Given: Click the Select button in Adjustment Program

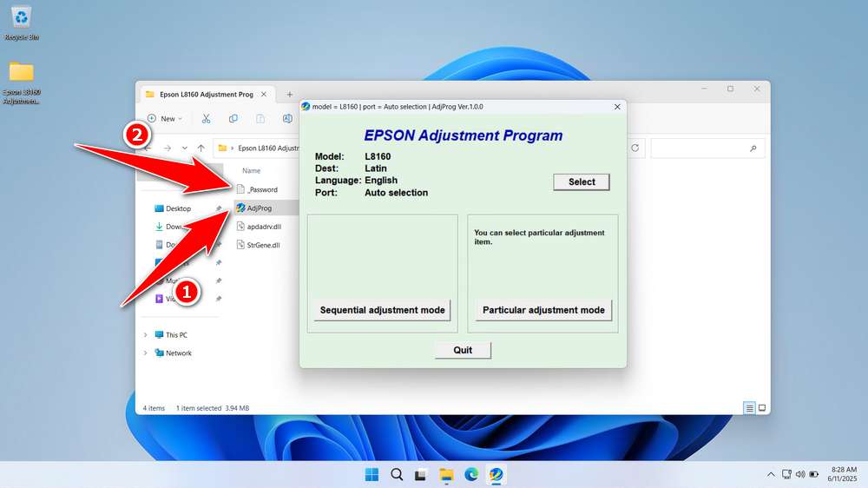Looking at the screenshot, I should (x=582, y=181).
